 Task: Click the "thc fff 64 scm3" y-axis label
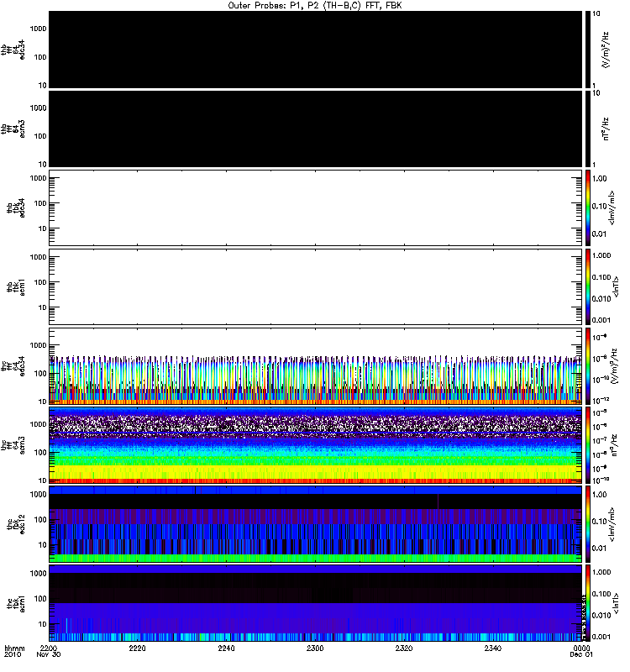pos(13,445)
